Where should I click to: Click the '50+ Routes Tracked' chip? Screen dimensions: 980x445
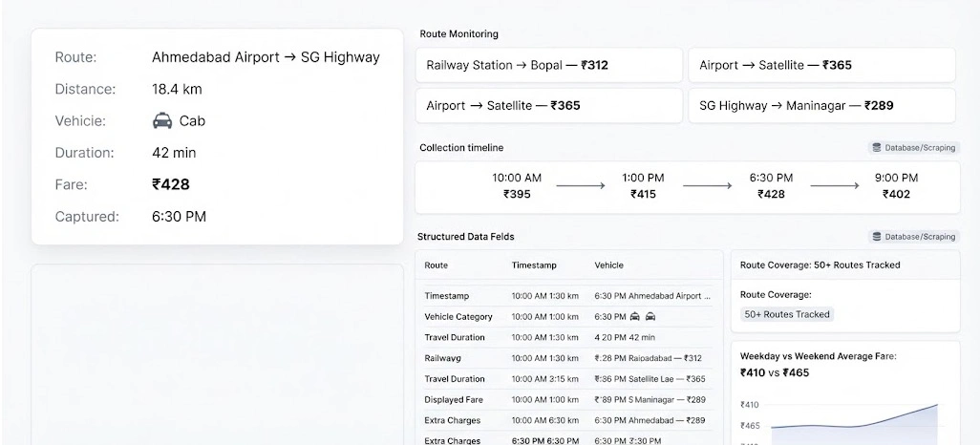pos(787,314)
